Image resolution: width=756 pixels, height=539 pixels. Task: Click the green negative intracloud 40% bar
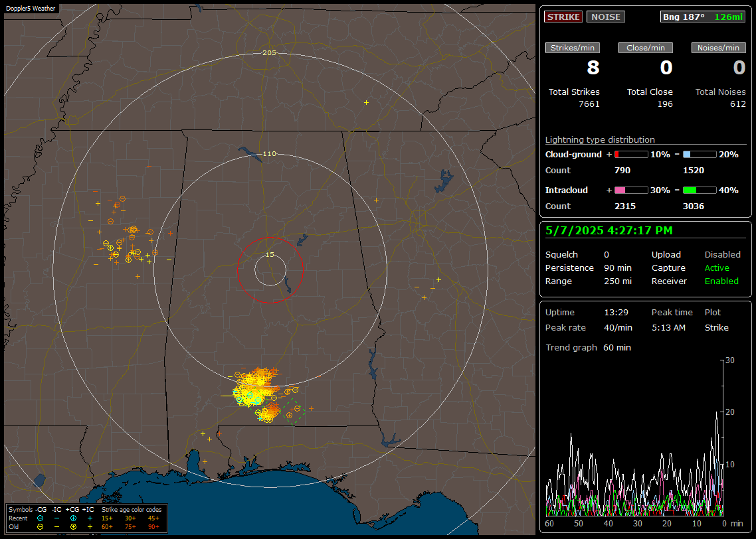tap(700, 191)
